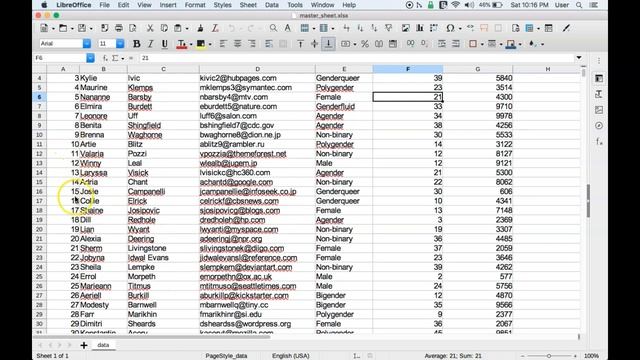Expand the formula bar input line
Image resolution: width=640 pixels, height=360 pixels.
579,58
